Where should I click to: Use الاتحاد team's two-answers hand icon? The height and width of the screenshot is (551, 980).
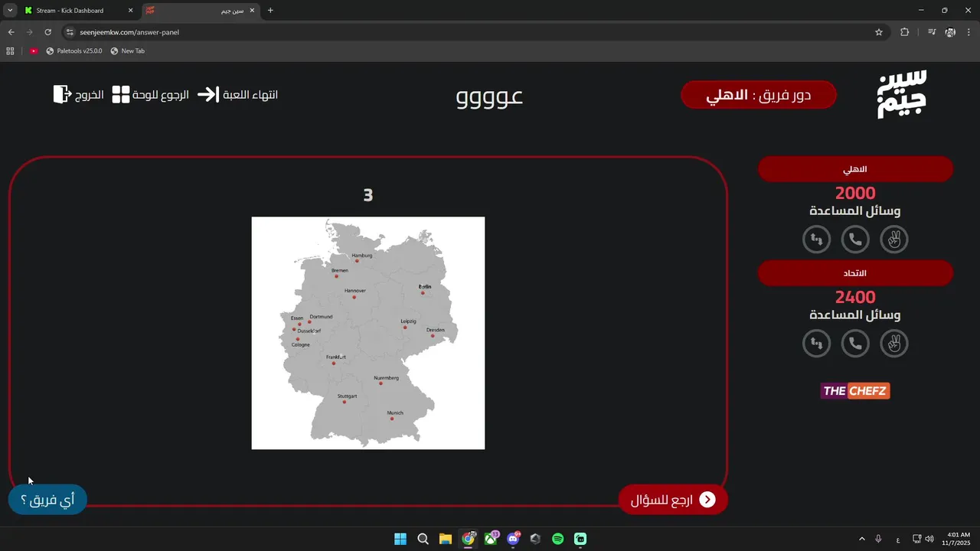coord(893,344)
